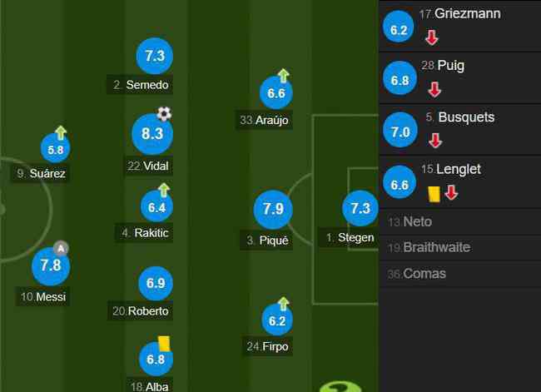The height and width of the screenshot is (392, 541).
Task: Click Lenglet's yellow card in substitutes list
Action: [x=434, y=194]
